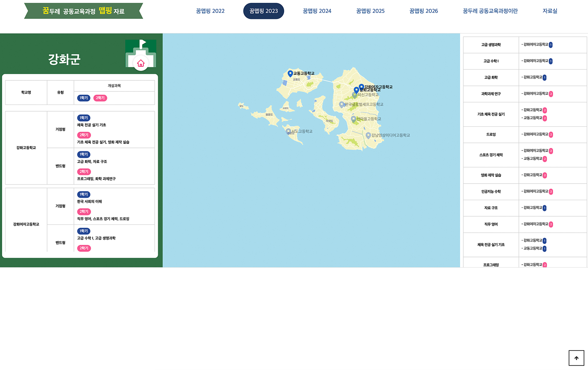The image size is (588, 370).
Task: Go to 꿈두레 공동교육과정이란 page
Action: [x=490, y=11]
